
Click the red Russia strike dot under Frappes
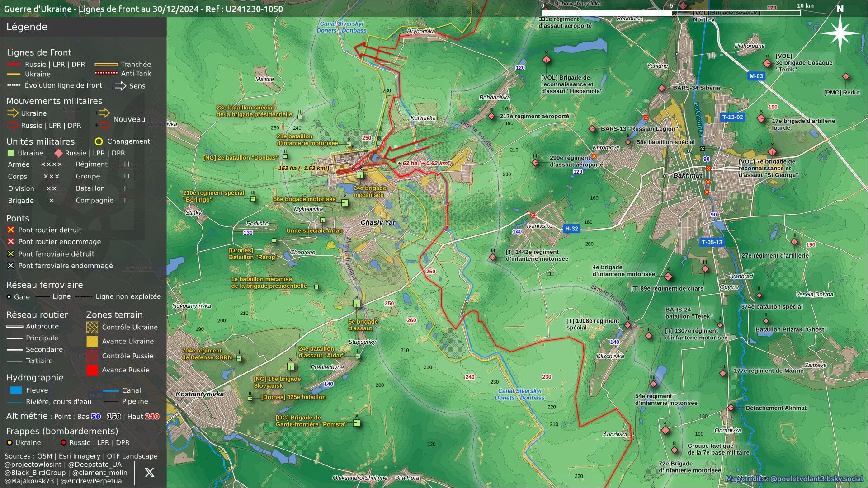[x=63, y=443]
